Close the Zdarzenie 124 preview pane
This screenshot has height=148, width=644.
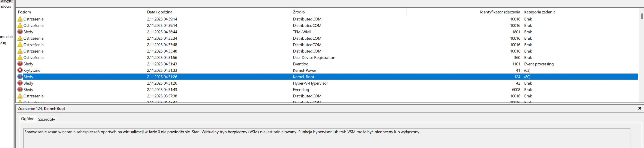click(x=640, y=108)
